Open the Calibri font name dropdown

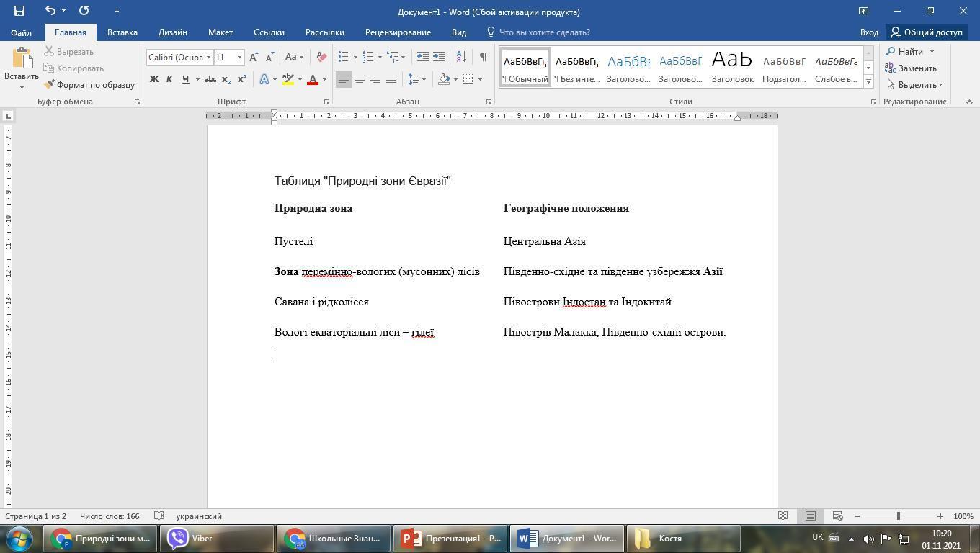[x=208, y=58]
